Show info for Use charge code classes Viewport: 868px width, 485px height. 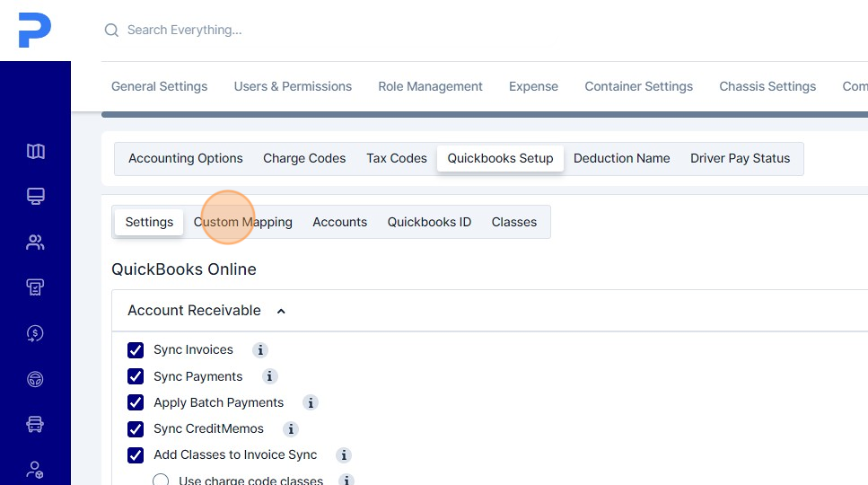pyautogui.click(x=346, y=481)
